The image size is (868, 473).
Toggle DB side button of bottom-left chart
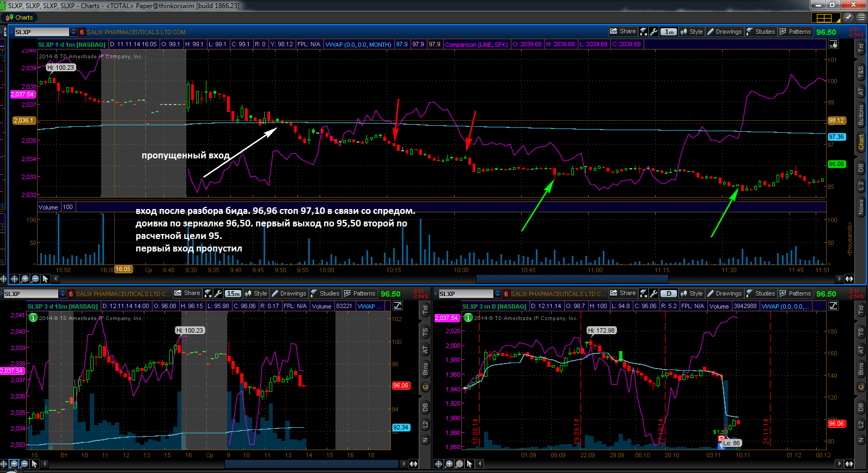pyautogui.click(x=425, y=407)
